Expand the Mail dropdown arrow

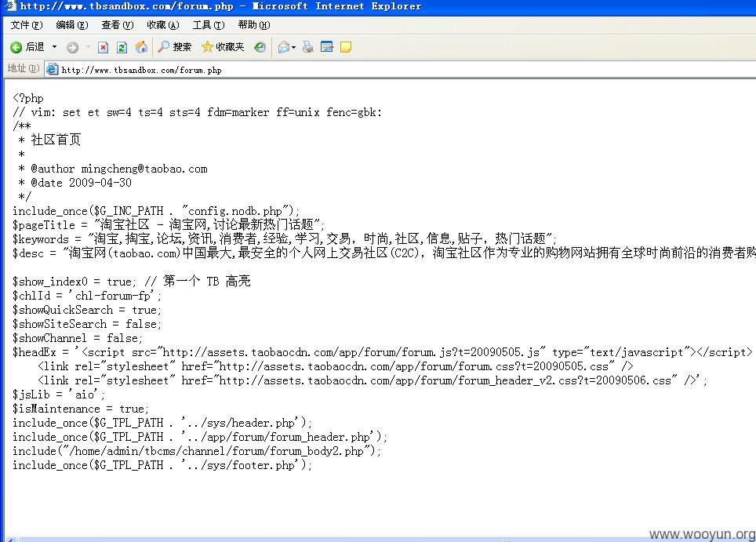[x=293, y=47]
